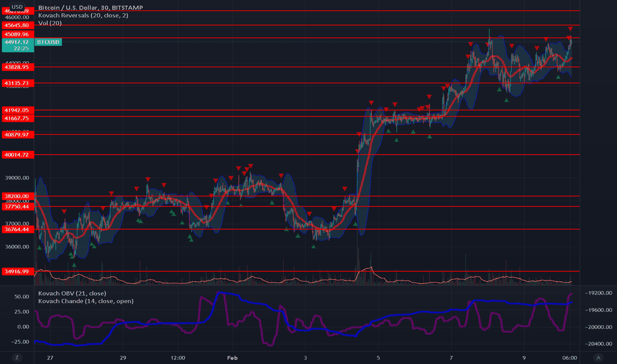The image size is (617, 364).
Task: Select the 38200.00 horizontal line label
Action: point(18,196)
